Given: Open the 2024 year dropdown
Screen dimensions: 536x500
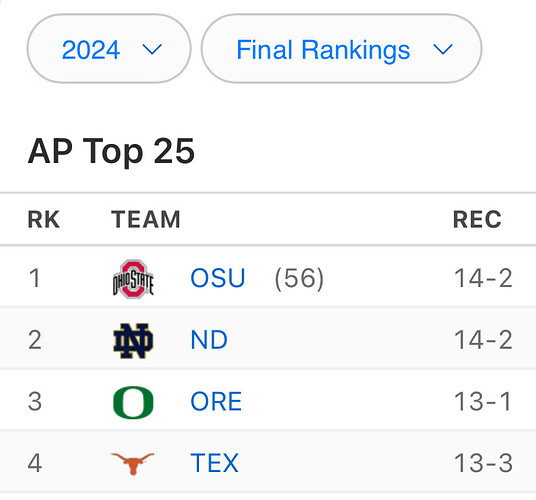Looking at the screenshot, I should [x=109, y=49].
